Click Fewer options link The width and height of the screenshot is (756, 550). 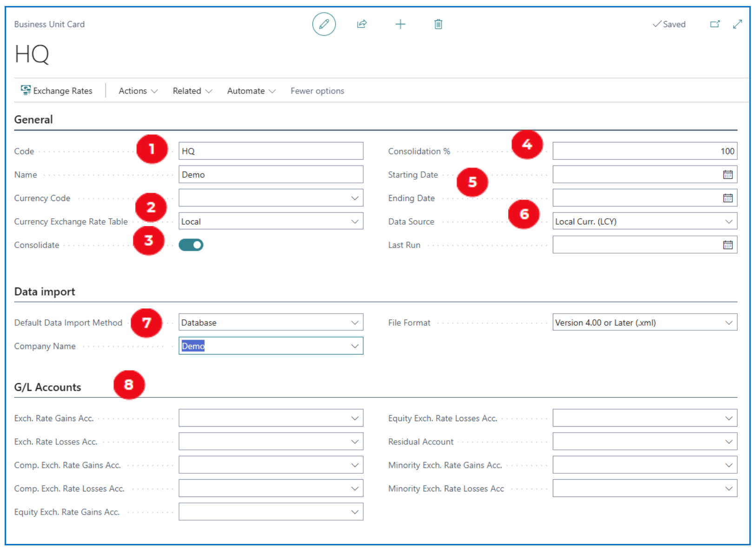point(317,91)
